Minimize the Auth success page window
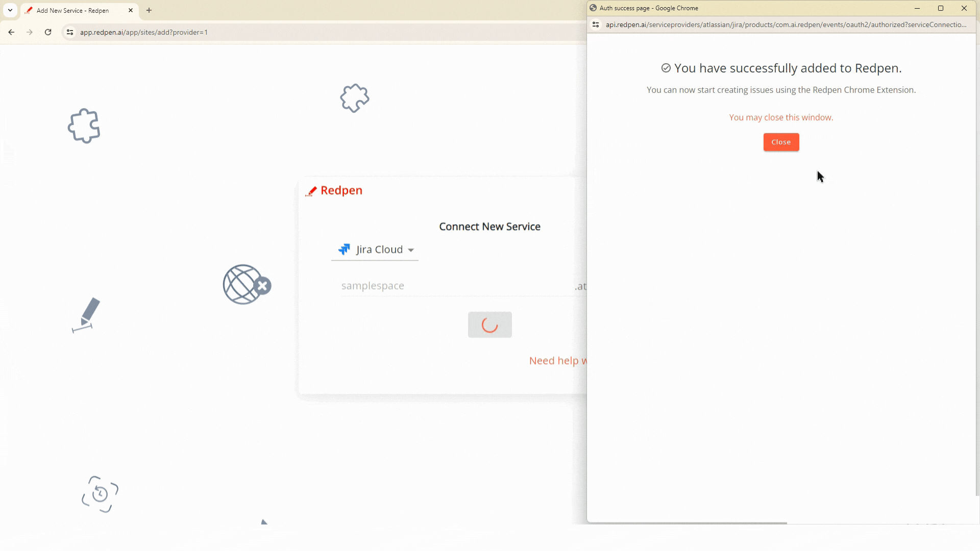This screenshot has height=551, width=980. click(917, 8)
